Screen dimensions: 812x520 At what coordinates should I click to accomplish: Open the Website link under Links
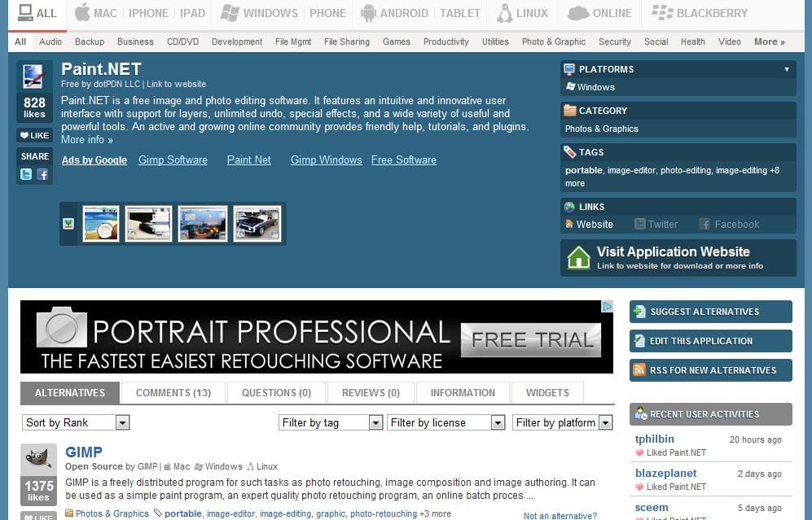(x=595, y=224)
